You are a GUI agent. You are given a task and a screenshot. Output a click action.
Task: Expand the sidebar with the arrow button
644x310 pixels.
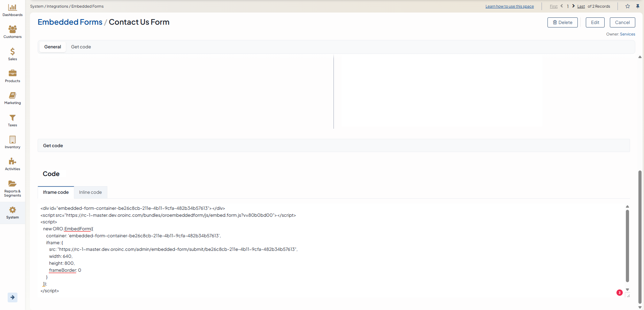click(13, 297)
